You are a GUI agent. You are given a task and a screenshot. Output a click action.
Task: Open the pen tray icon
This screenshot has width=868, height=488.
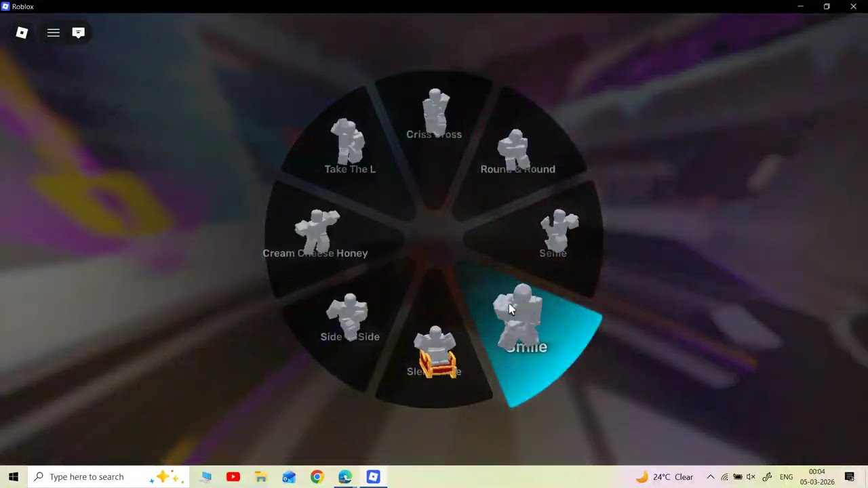click(x=767, y=476)
